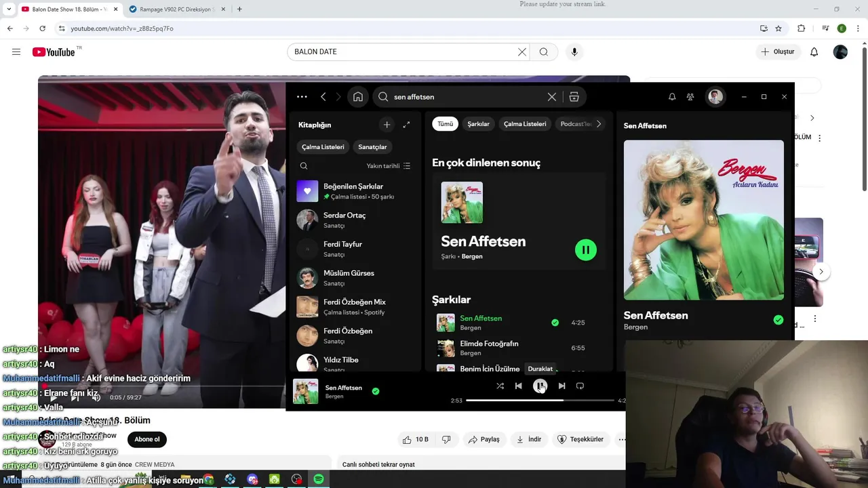Screen dimensions: 868x488
Task: Open Spotify profile avatar menu
Action: 715,97
